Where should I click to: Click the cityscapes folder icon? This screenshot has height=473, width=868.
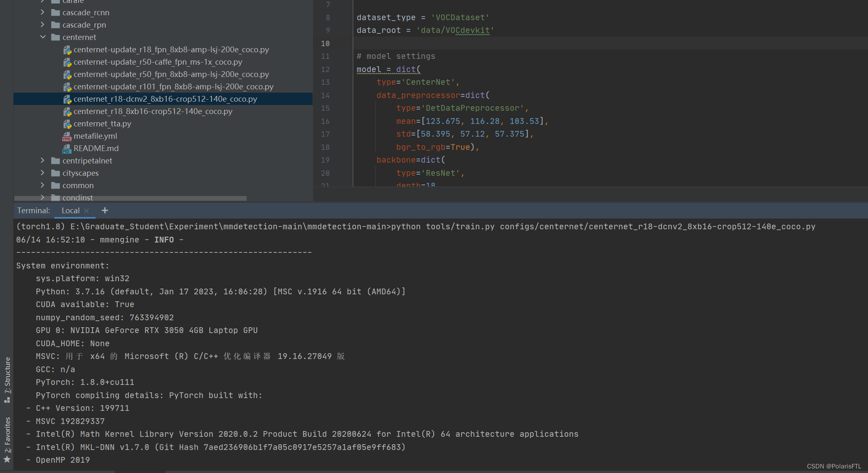click(x=56, y=173)
